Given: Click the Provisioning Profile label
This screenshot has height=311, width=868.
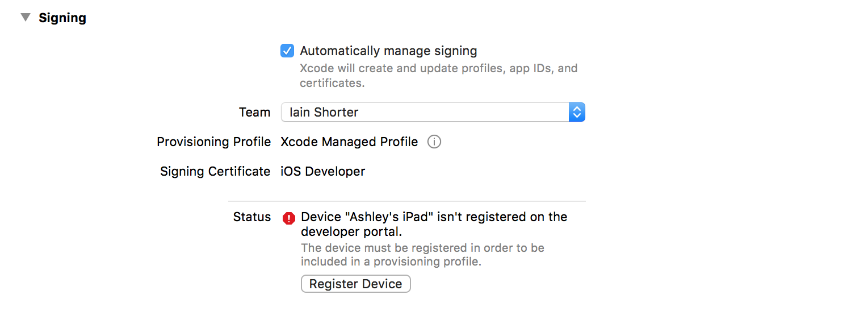Looking at the screenshot, I should point(213,142).
